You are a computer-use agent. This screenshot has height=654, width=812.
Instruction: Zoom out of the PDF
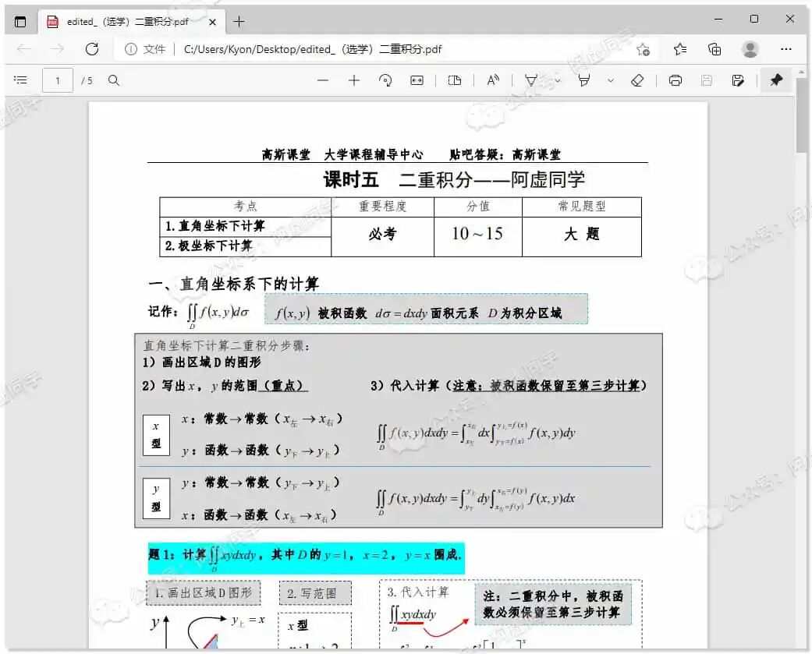(323, 80)
